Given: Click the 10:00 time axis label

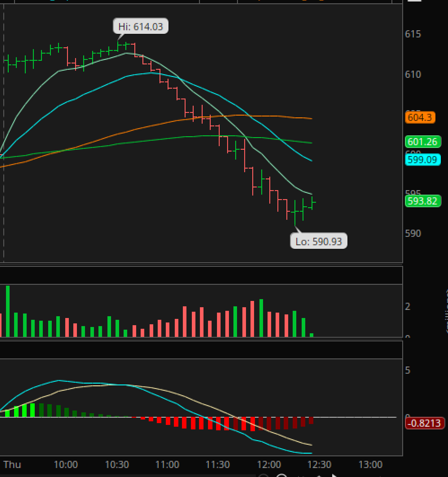Looking at the screenshot, I should coord(66,464).
